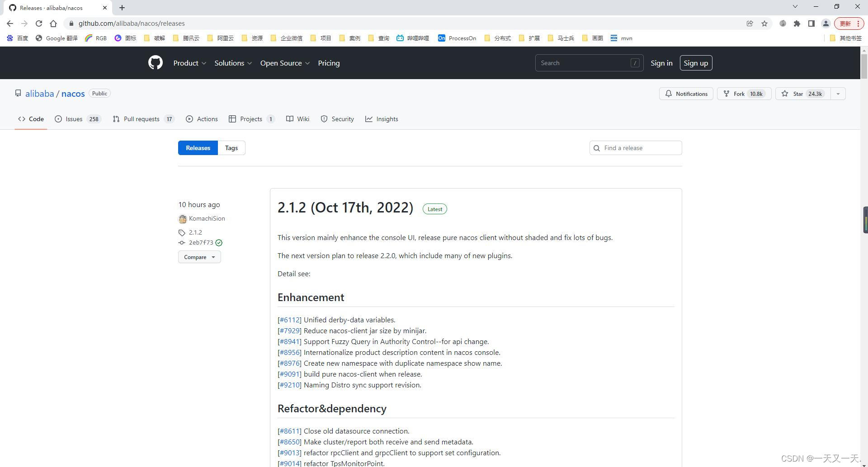Toggle the browser side panel icon

[x=811, y=24]
